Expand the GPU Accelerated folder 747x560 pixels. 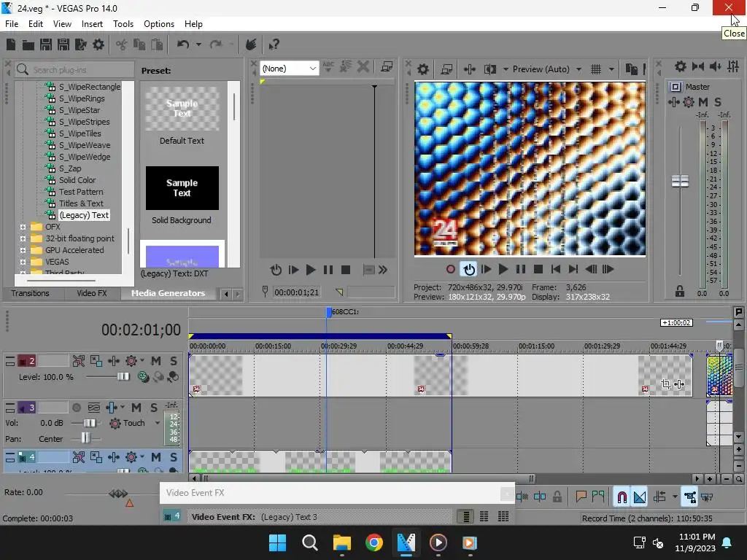[x=23, y=250]
